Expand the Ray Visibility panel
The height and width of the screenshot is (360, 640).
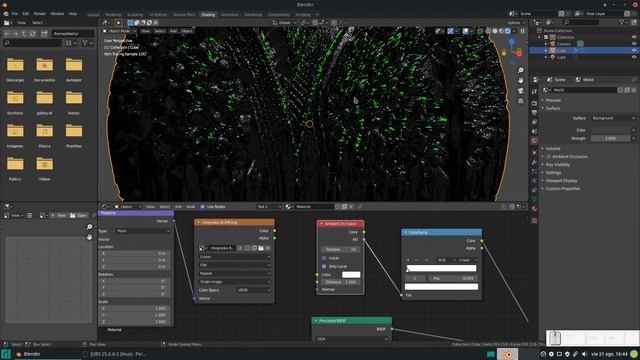pyautogui.click(x=558, y=164)
